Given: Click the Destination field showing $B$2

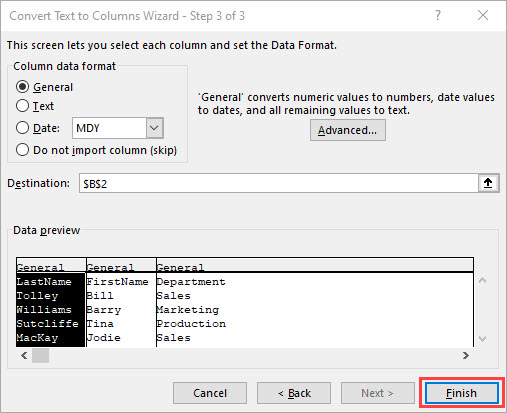Looking at the screenshot, I should click(279, 183).
